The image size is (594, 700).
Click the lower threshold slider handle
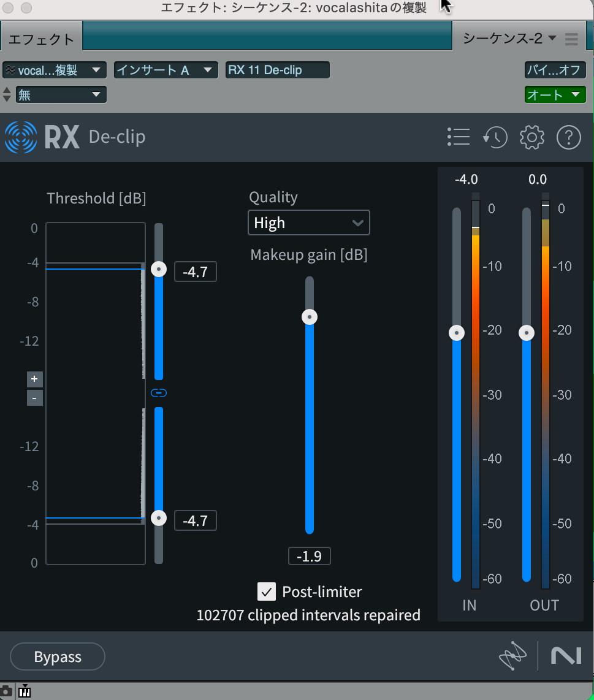159,518
